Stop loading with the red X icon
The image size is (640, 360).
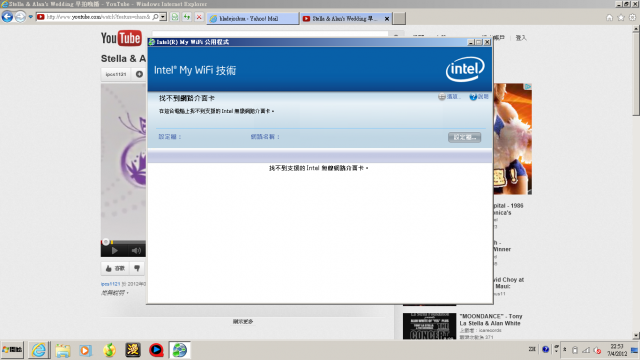pos(199,17)
